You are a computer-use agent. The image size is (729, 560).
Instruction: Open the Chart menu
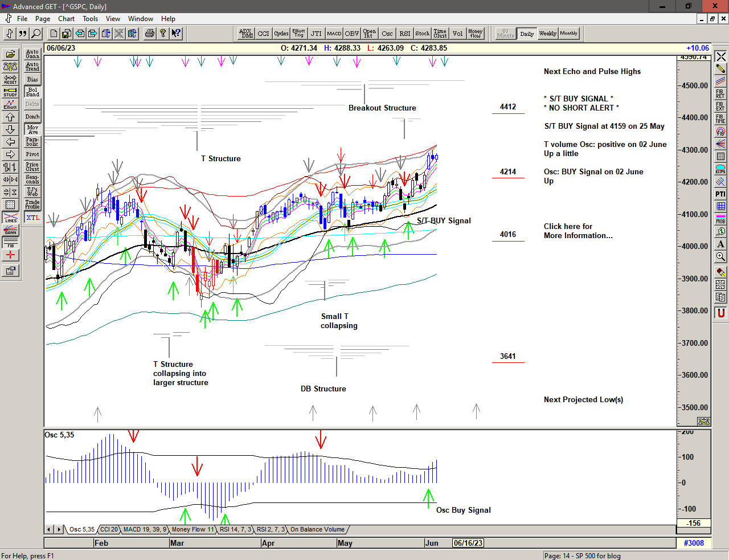point(66,19)
